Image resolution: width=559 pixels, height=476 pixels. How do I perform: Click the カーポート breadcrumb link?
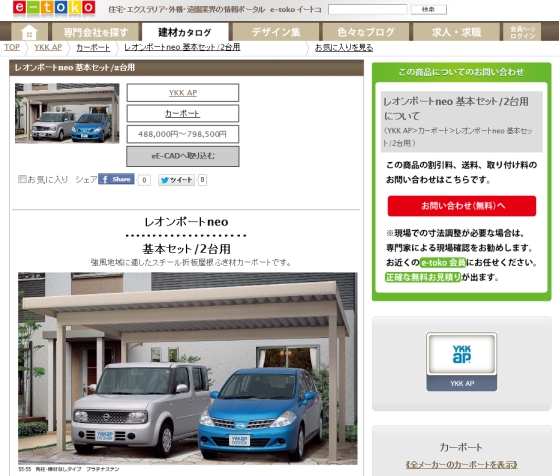93,47
